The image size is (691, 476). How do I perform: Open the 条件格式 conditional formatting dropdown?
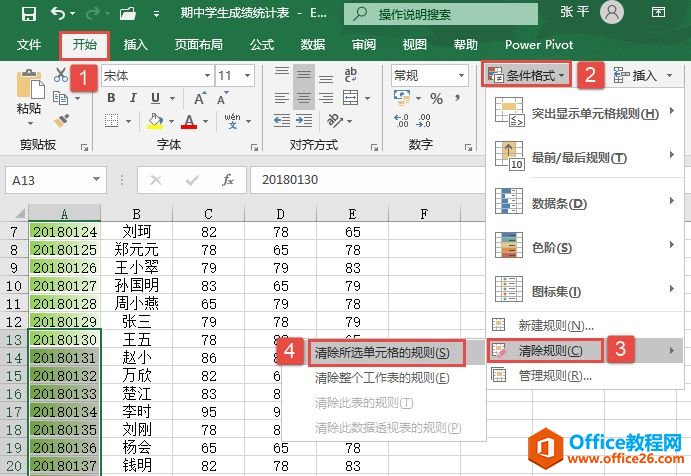(529, 75)
